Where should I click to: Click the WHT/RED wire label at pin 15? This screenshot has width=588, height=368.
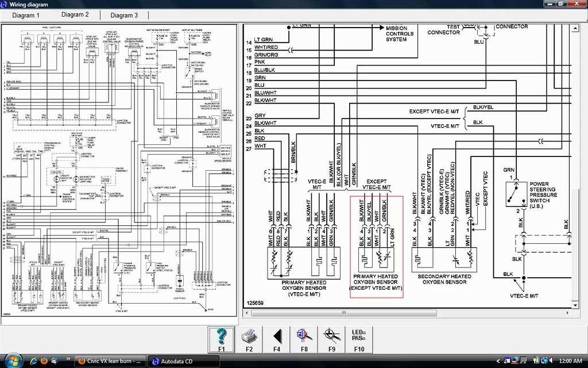point(266,47)
